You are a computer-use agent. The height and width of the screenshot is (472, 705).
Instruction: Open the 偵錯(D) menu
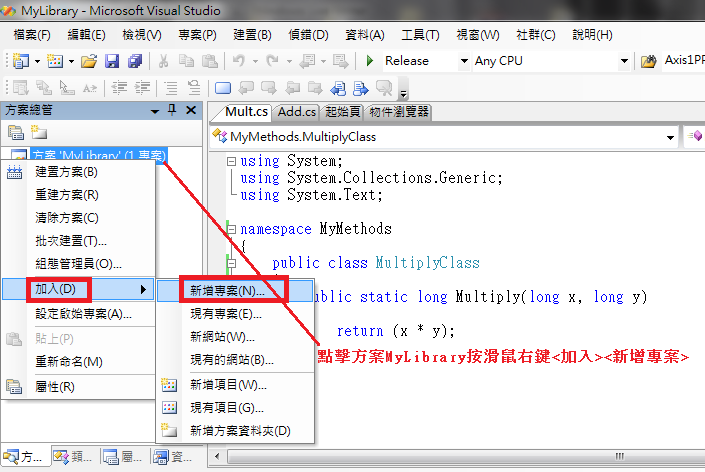308,35
